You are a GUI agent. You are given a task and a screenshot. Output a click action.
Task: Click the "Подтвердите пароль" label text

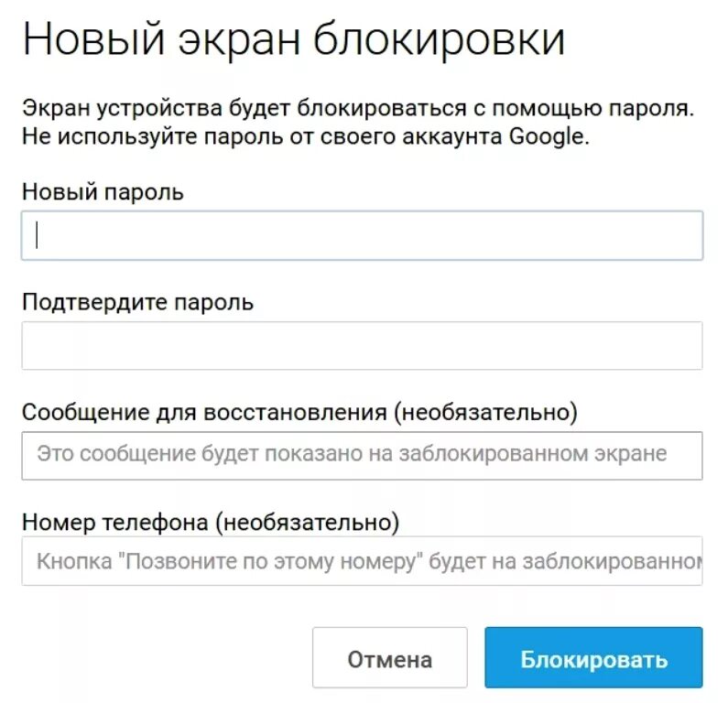pos(137,302)
